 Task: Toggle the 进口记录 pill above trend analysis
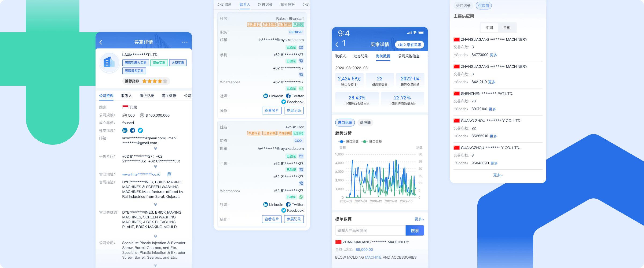tap(345, 122)
